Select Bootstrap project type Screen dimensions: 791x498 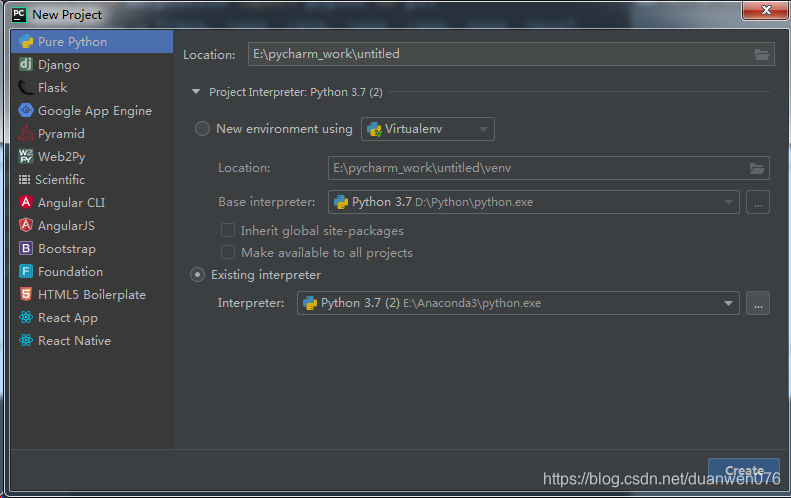(x=92, y=248)
